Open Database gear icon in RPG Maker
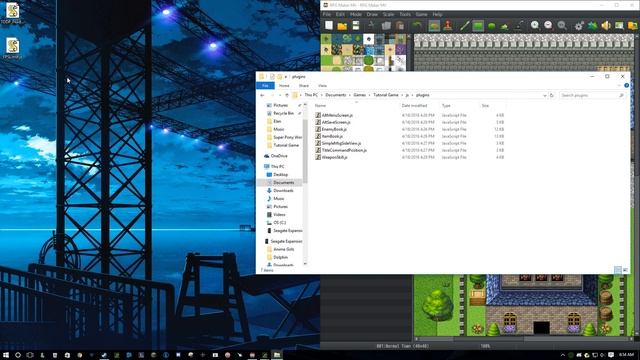 (579, 26)
